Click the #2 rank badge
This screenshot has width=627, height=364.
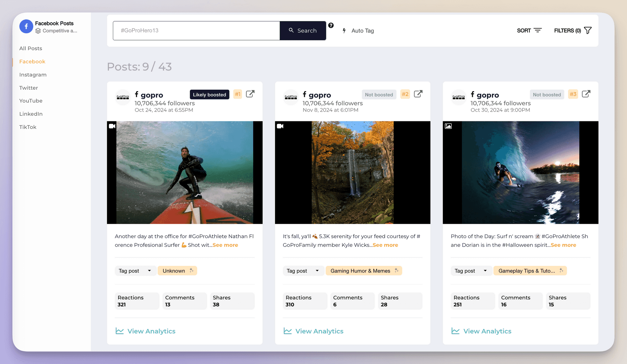[x=405, y=94]
